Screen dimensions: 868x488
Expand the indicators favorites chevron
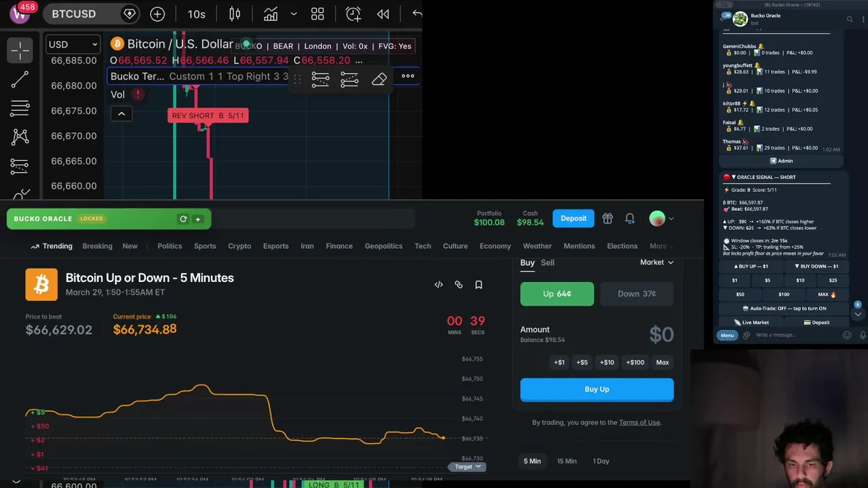(x=294, y=14)
